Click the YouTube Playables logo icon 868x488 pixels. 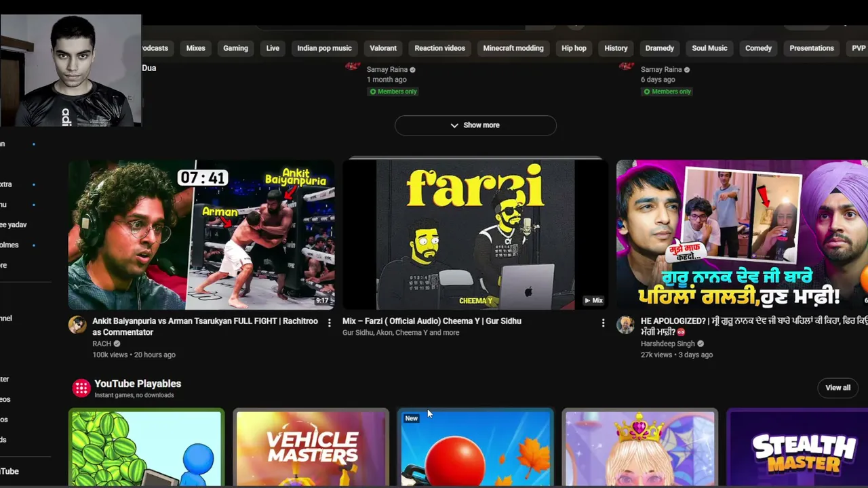pyautogui.click(x=81, y=388)
